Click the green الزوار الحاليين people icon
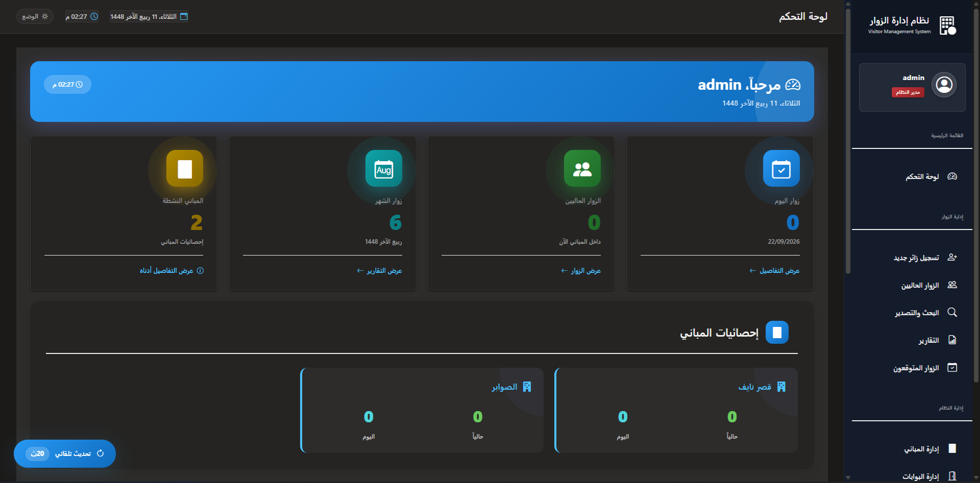Screen dimensions: 980x483 pos(582,169)
